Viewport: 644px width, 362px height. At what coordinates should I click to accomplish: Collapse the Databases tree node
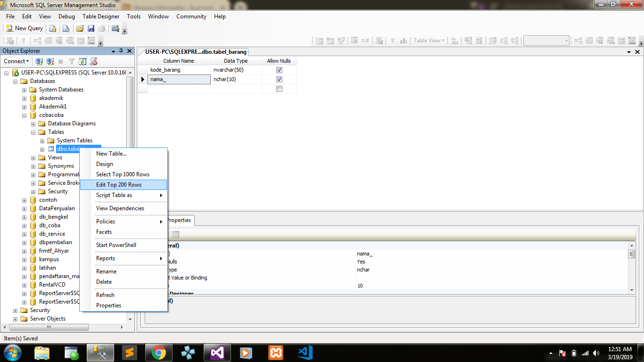tap(15, 81)
